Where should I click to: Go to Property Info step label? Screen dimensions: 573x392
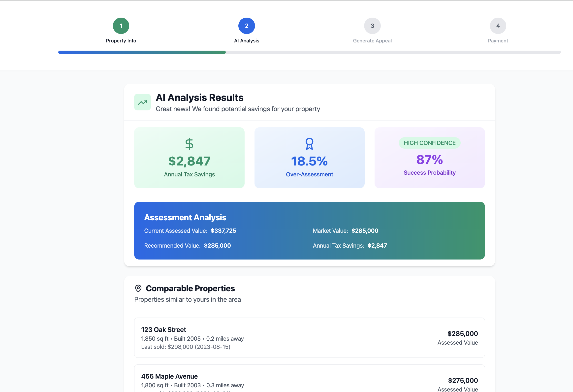click(x=121, y=41)
